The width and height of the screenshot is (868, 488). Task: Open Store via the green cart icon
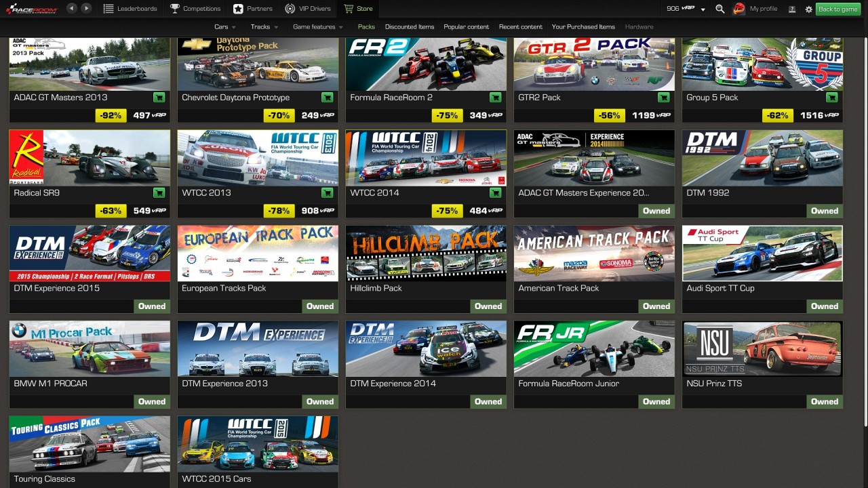point(349,9)
